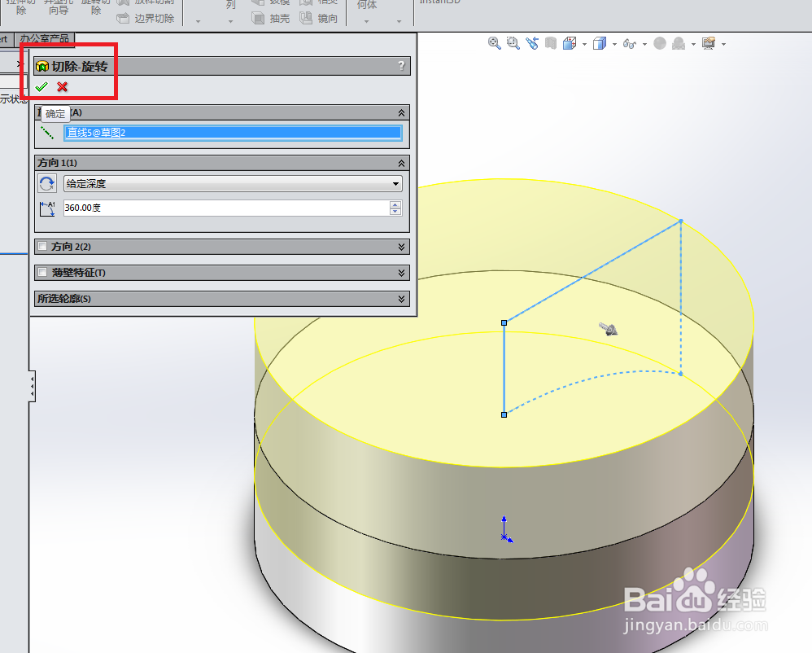The width and height of the screenshot is (812, 653).
Task: Enable the 方向 2(2) checkbox
Action: (x=42, y=246)
